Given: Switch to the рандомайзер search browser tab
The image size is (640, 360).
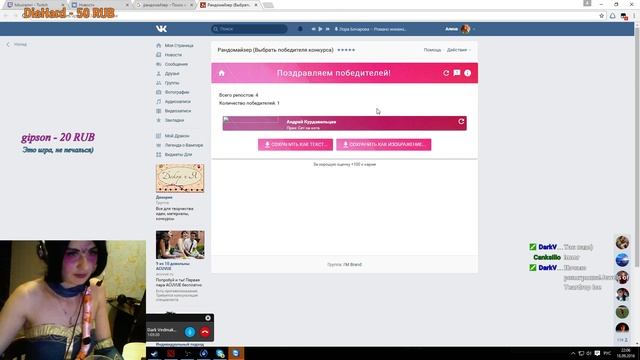Looking at the screenshot, I should coord(163,5).
